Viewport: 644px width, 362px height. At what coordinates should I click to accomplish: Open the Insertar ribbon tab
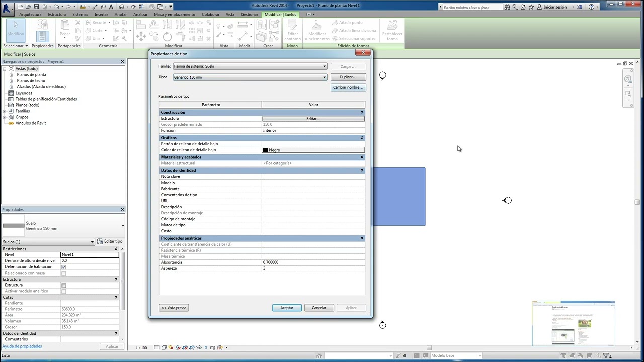pyautogui.click(x=101, y=15)
